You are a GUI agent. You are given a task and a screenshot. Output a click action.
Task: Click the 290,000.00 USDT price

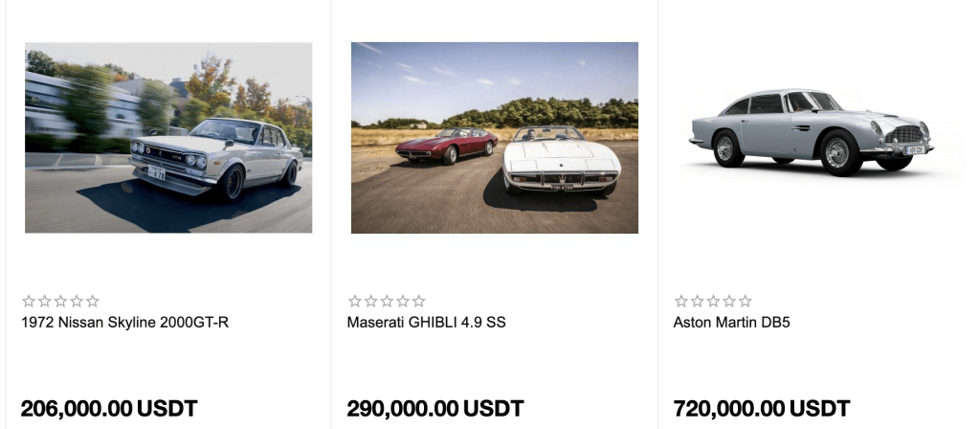[435, 409]
